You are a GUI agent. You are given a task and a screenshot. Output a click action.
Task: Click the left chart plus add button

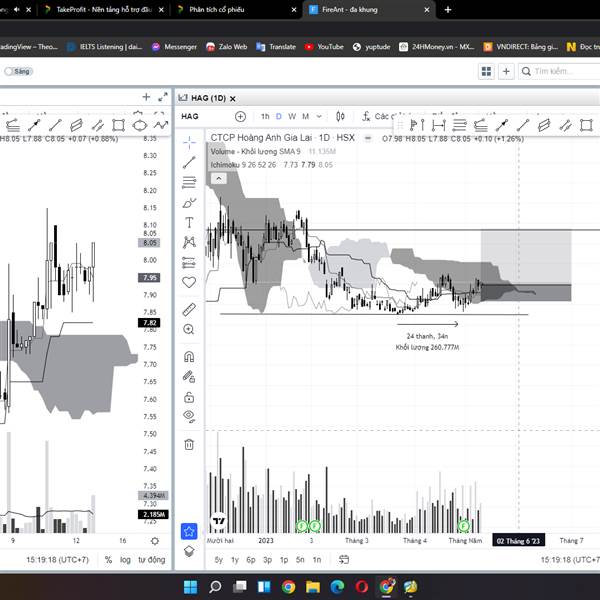[x=146, y=97]
